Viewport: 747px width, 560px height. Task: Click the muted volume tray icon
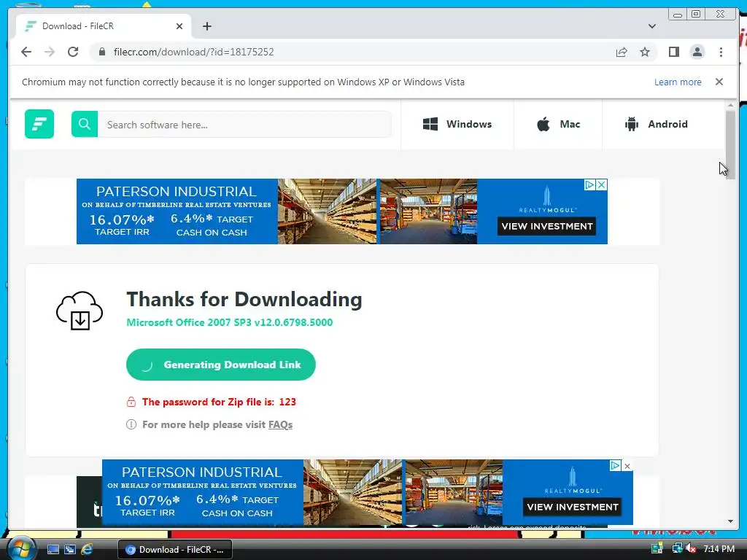pyautogui.click(x=691, y=549)
